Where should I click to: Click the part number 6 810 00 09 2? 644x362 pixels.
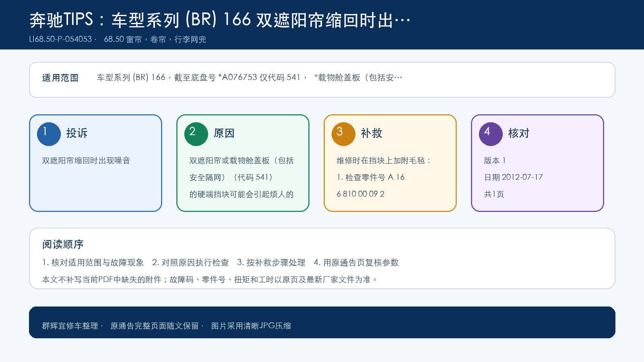pos(361,194)
